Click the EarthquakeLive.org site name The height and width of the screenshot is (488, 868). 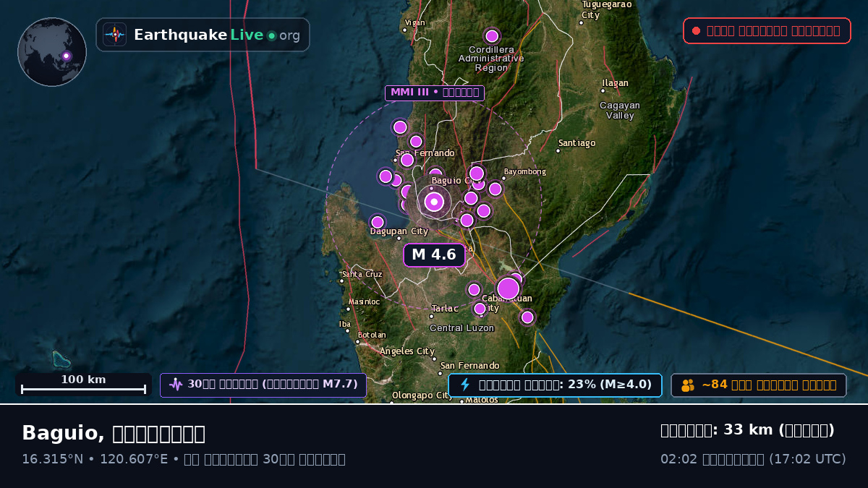pos(217,35)
